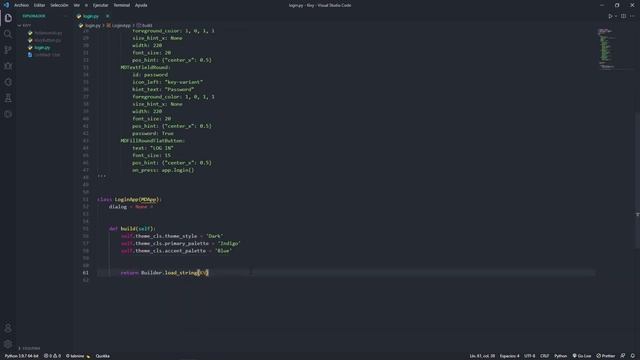Open the second .py file in the Explorer tree
Image resolution: width=640 pixels, height=360 pixels.
pyautogui.click(x=47, y=40)
